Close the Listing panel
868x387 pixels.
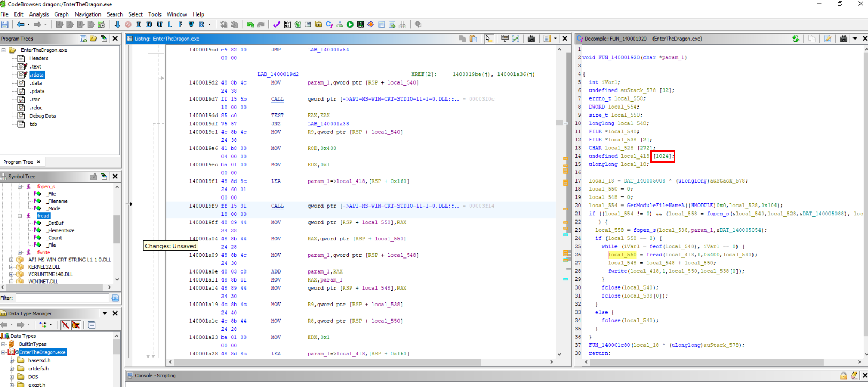coord(565,39)
